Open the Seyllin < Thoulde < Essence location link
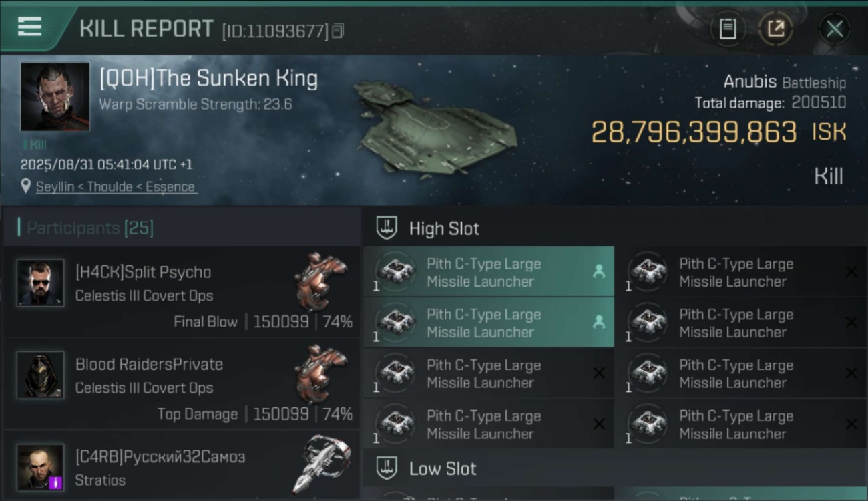 [116, 187]
